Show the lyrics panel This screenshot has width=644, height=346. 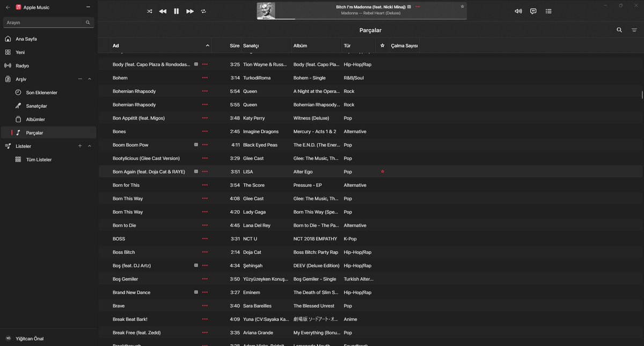(533, 11)
